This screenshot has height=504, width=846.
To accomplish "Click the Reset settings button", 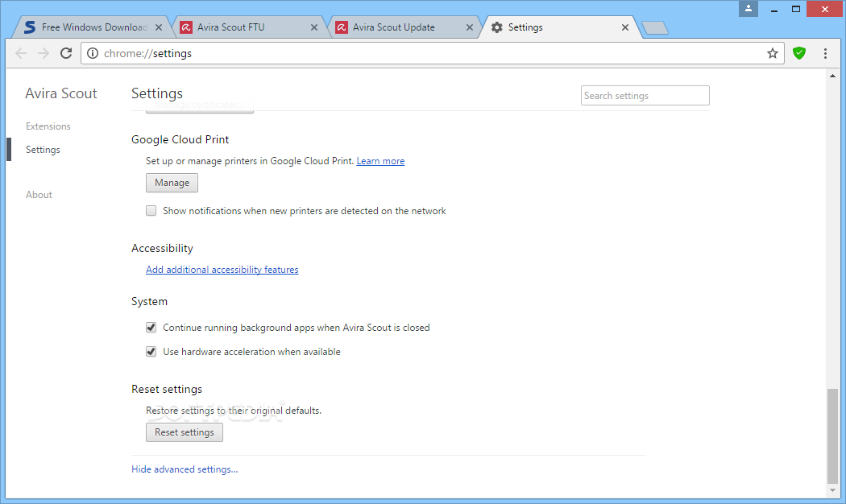I will (185, 432).
